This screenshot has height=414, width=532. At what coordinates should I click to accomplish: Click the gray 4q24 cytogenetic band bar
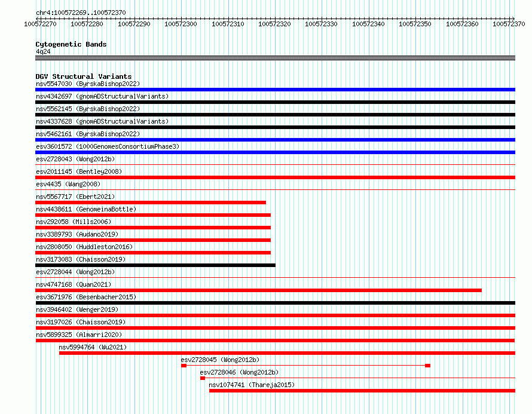275,58
